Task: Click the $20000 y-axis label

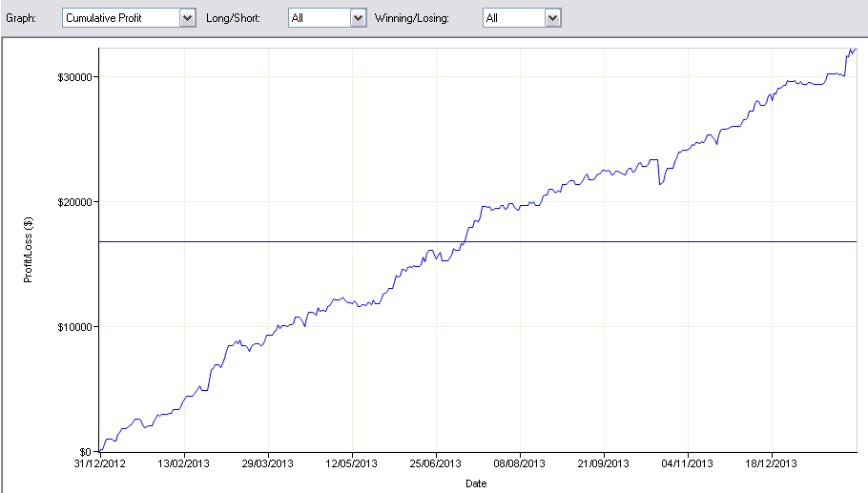Action: 74,202
